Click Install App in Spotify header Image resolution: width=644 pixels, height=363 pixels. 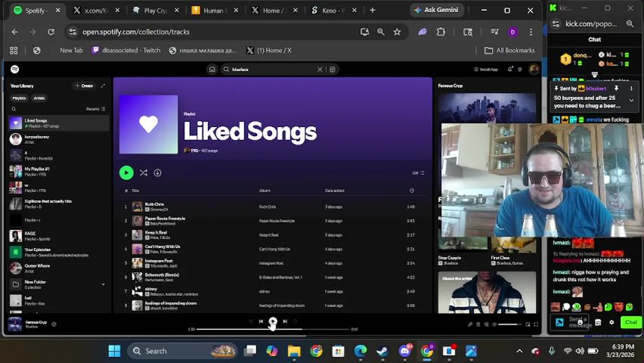[x=486, y=69]
